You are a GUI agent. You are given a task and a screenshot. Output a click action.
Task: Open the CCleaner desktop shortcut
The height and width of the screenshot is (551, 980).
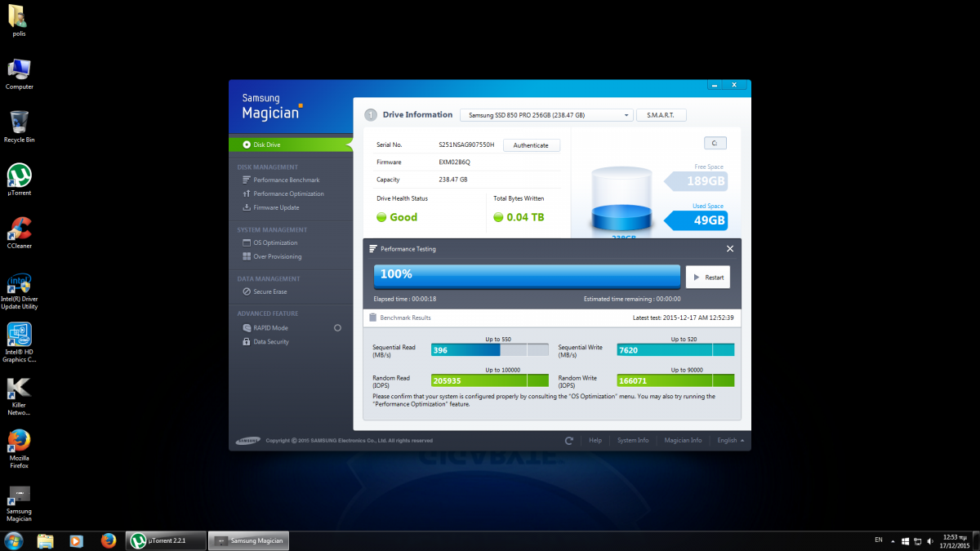tap(19, 233)
